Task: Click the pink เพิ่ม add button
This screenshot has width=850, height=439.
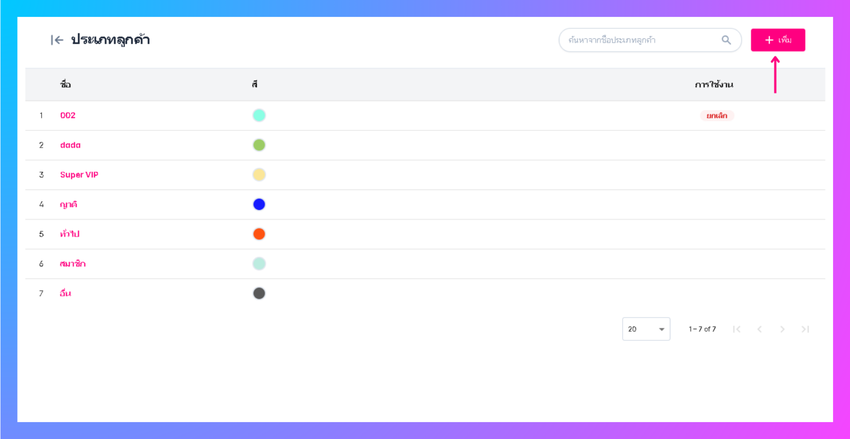Action: (x=778, y=40)
